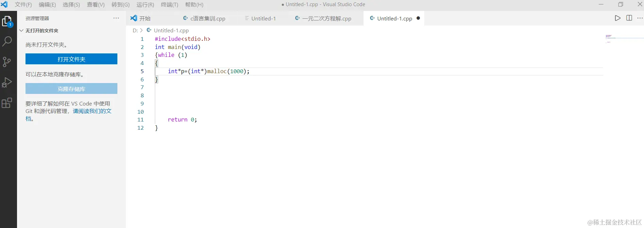Open the 查看(V) menu
644x228 pixels.
point(96,4)
